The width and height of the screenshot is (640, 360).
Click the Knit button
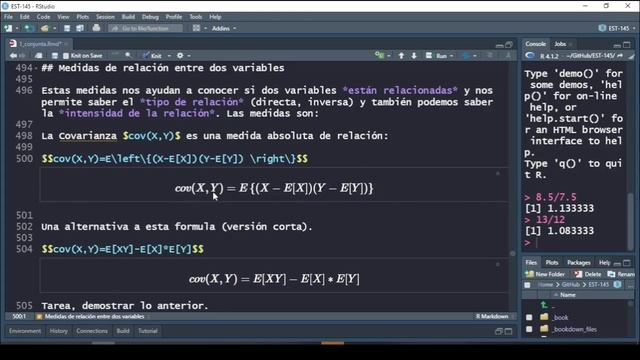coord(152,56)
